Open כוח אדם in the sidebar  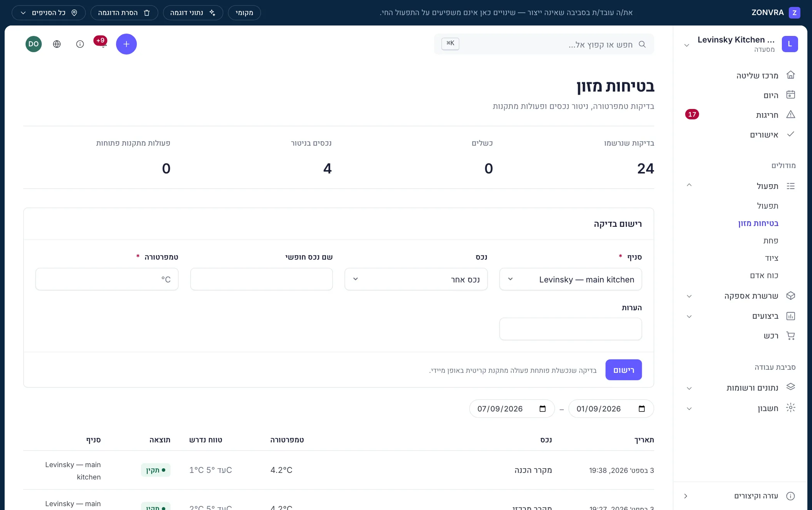(764, 275)
